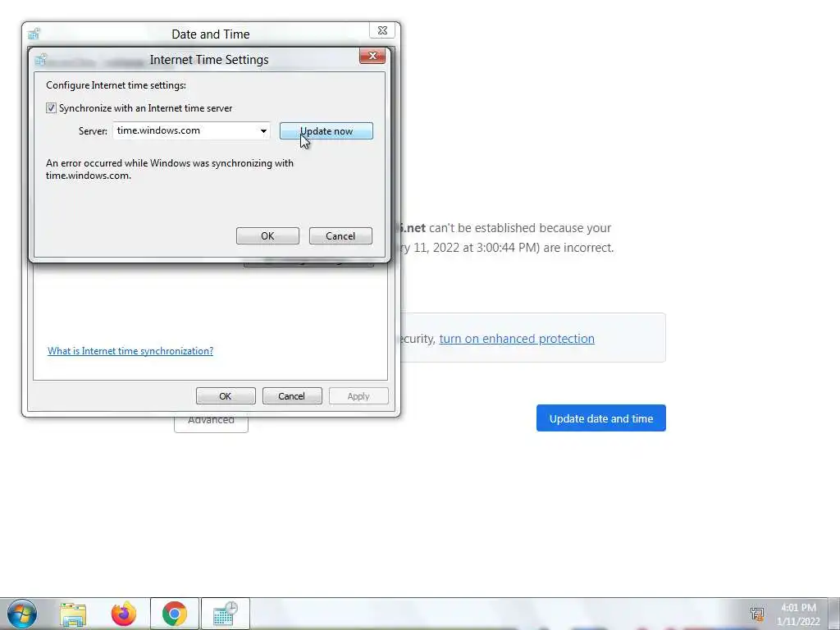Click the Show desktop button
The image size is (840, 630).
tap(833, 614)
